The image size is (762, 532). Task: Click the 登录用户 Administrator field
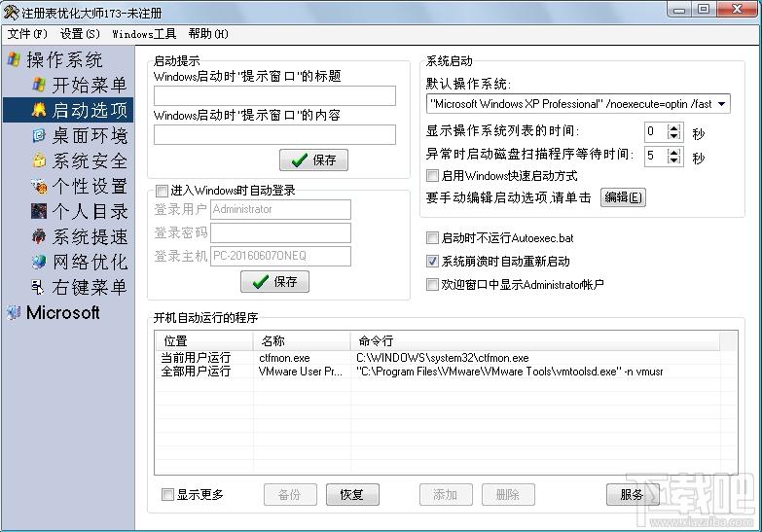tap(280, 209)
